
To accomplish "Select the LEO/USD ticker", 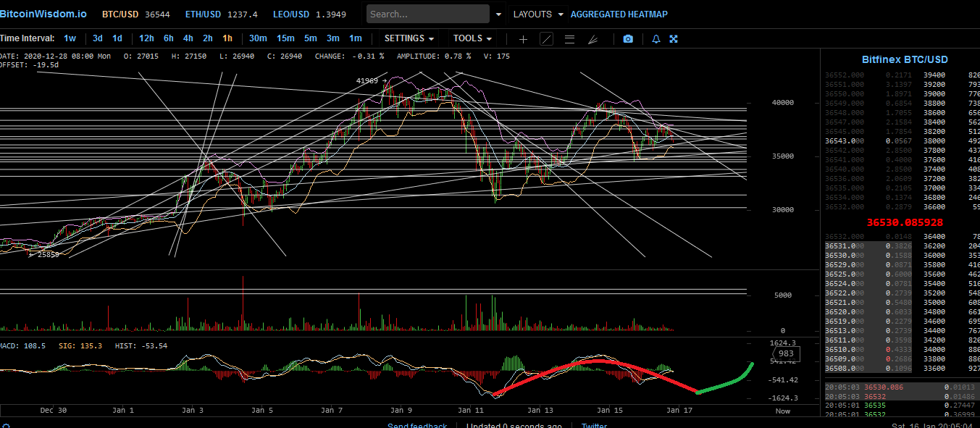I will (x=309, y=14).
